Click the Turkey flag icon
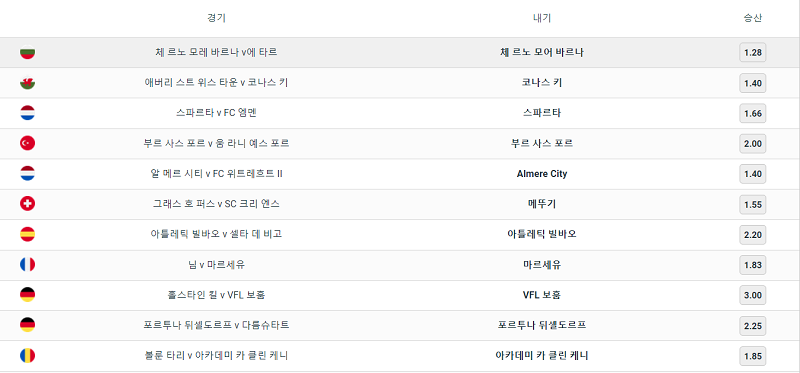Image resolution: width=800 pixels, height=373 pixels. click(x=27, y=143)
